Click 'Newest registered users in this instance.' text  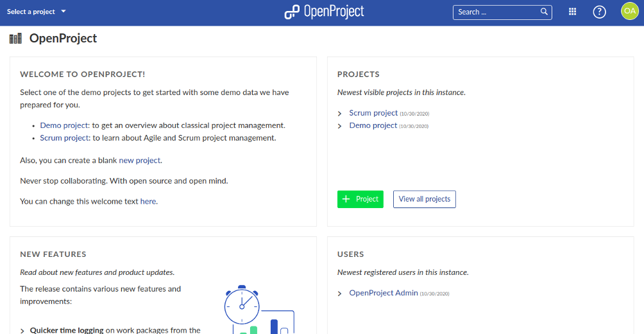[x=403, y=272]
